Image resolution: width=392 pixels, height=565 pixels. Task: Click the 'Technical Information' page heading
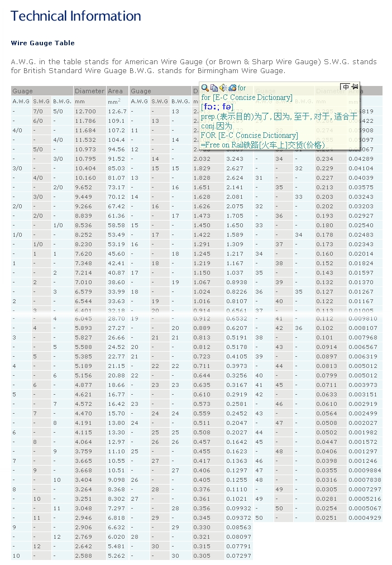pos(75,16)
